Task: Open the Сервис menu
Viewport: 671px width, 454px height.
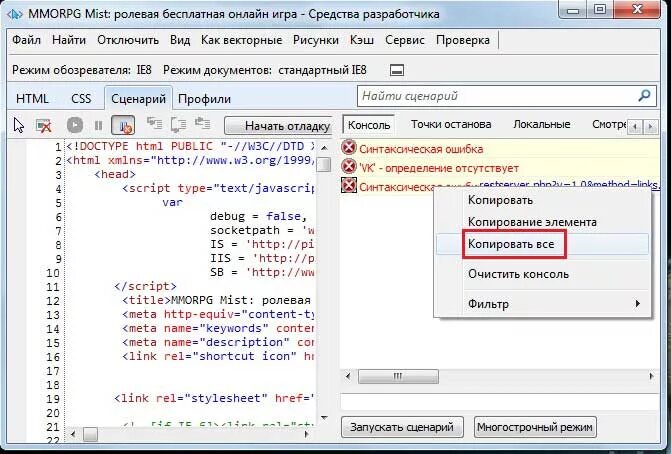Action: click(x=405, y=40)
